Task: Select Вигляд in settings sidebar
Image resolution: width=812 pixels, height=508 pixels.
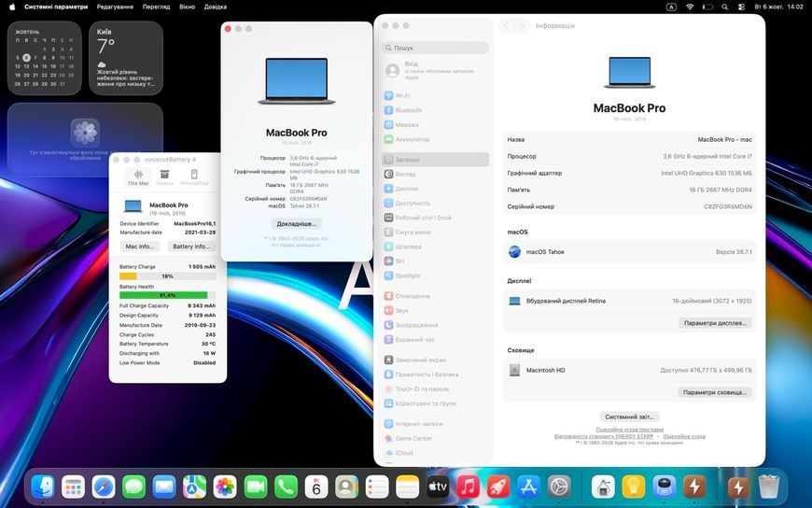Action: click(x=435, y=175)
